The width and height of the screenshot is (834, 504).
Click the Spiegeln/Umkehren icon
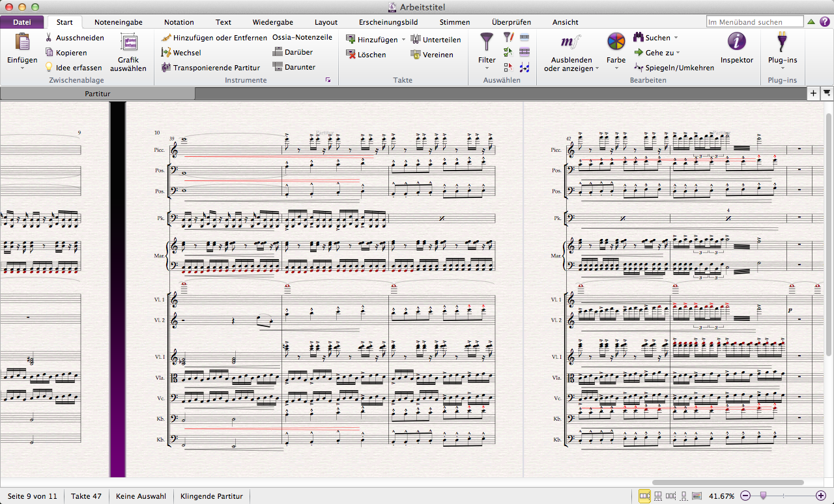point(639,68)
